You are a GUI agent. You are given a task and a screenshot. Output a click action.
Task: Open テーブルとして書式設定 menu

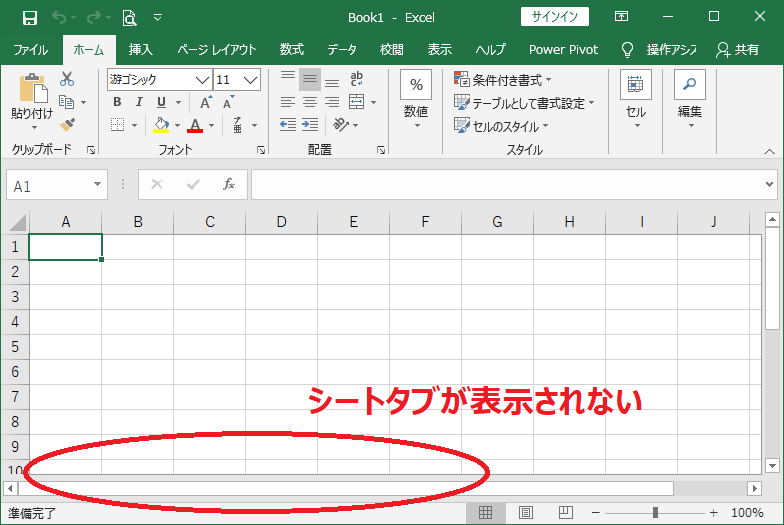click(524, 103)
